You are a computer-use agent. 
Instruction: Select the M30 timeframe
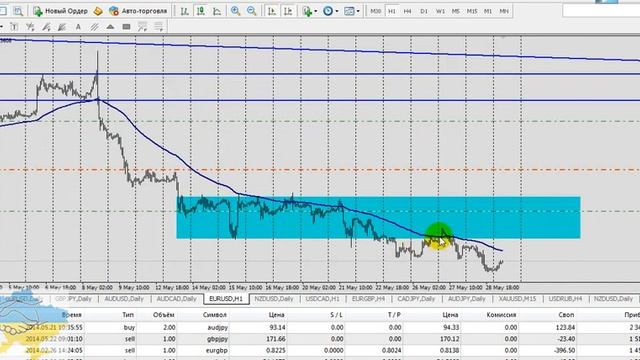coord(376,11)
